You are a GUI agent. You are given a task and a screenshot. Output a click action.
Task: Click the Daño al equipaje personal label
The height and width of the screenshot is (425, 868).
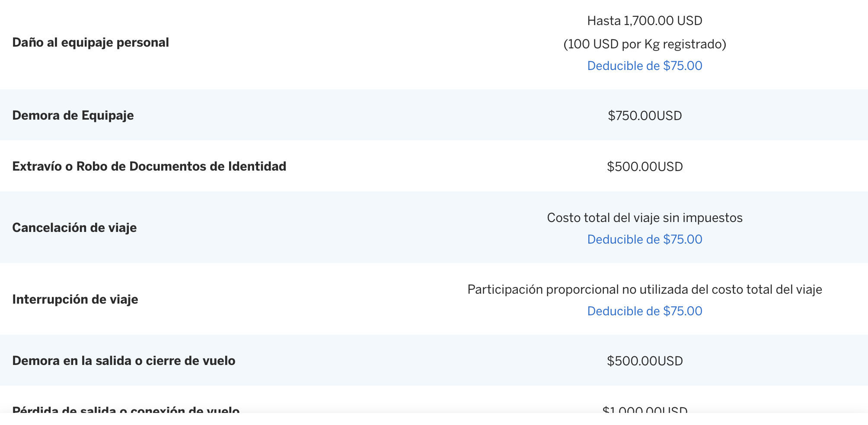(x=90, y=42)
